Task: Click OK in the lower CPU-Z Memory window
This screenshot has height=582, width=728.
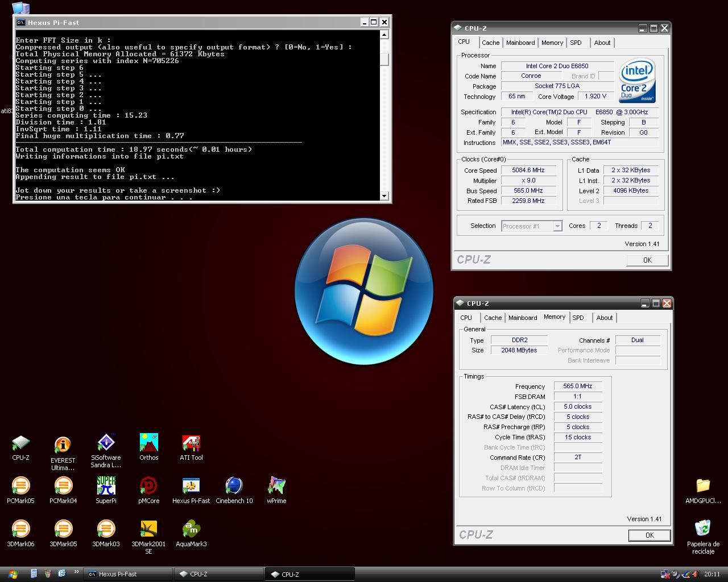Action: point(650,535)
